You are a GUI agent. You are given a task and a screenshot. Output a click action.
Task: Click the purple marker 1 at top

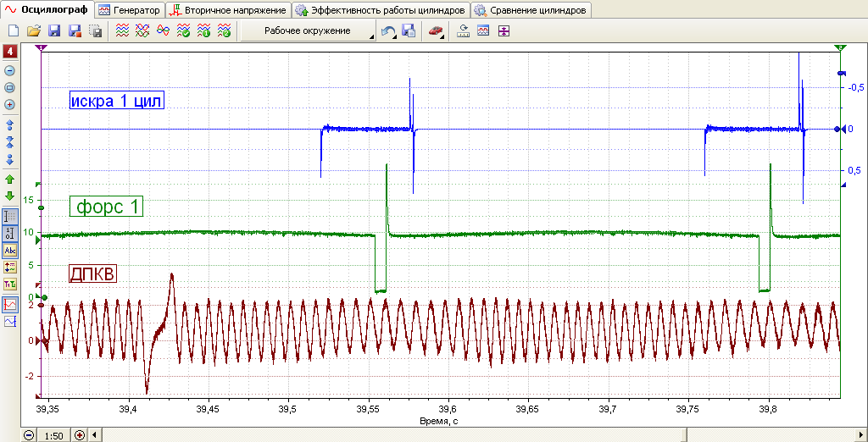pos(42,48)
